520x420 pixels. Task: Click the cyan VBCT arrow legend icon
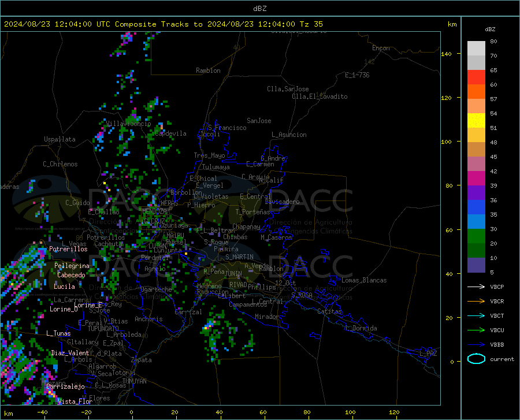click(x=476, y=315)
